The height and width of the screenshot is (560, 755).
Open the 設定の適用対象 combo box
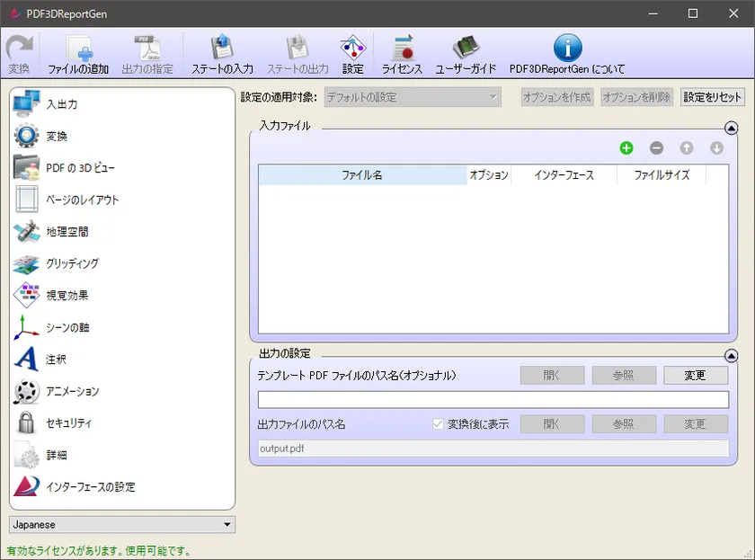pyautogui.click(x=413, y=97)
